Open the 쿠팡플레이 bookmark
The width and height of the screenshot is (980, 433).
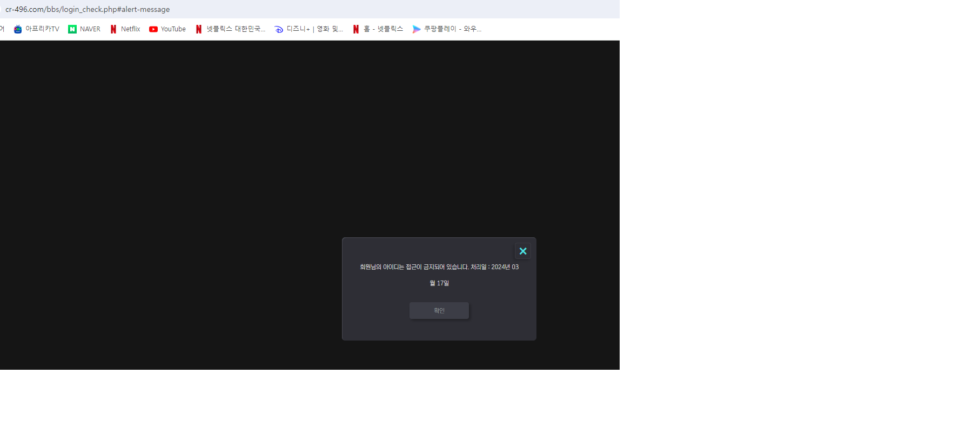pyautogui.click(x=446, y=29)
